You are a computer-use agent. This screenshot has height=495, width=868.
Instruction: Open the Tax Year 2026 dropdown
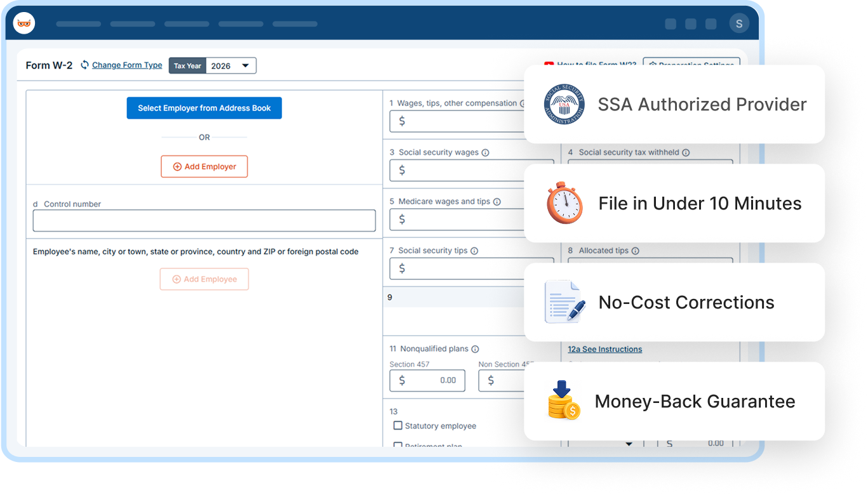[231, 65]
